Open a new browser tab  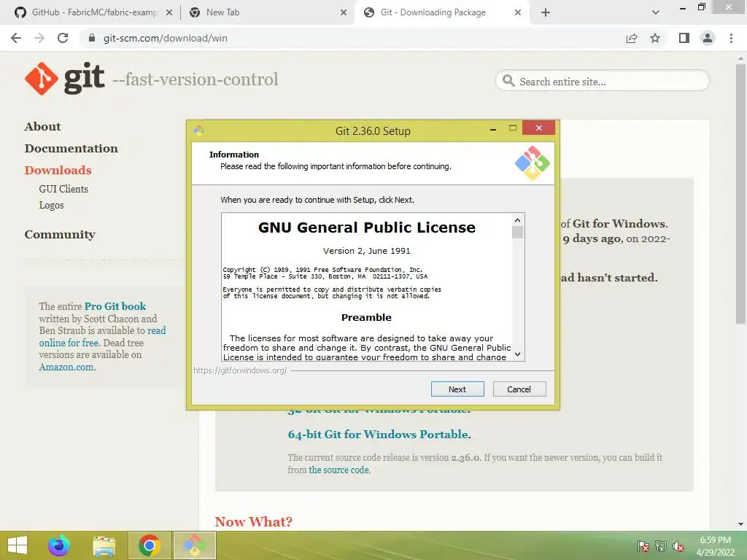pos(546,13)
